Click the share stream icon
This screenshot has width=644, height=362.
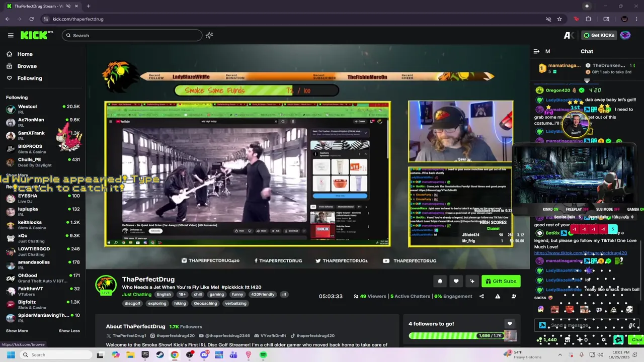481,297
